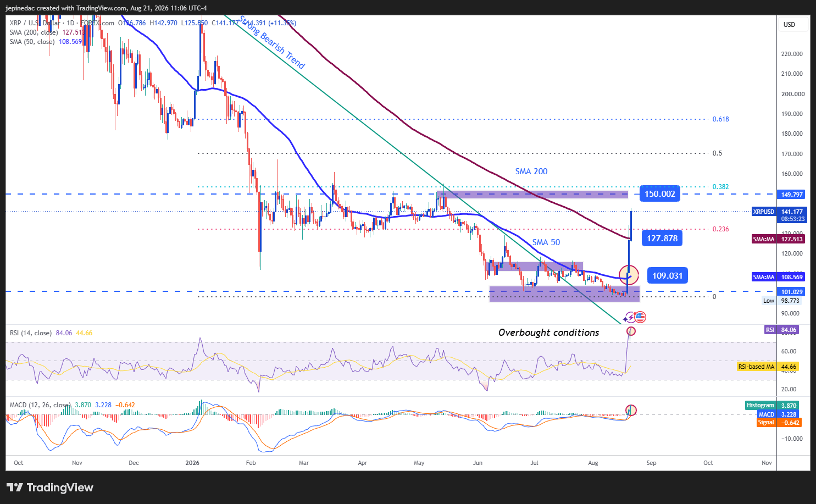Image resolution: width=816 pixels, height=504 pixels.
Task: Click the SMA 50 text annotation
Action: tap(546, 242)
